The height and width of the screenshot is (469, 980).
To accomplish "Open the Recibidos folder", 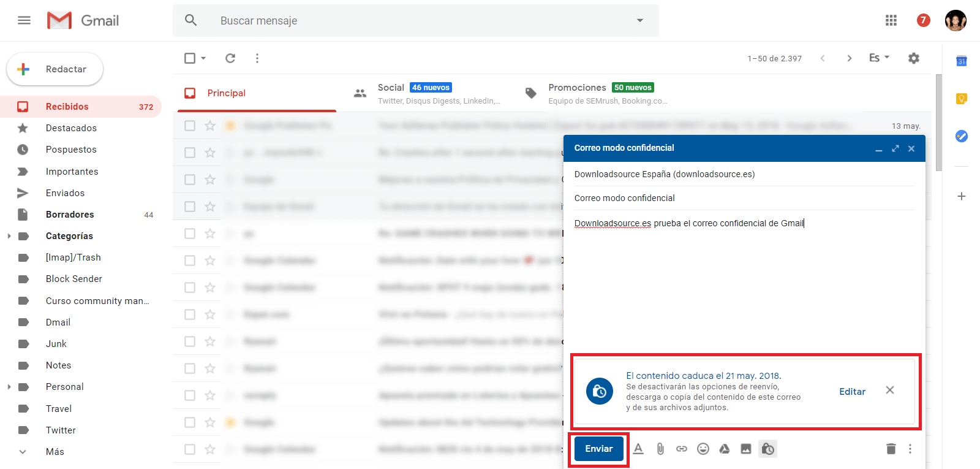I will click(x=81, y=107).
